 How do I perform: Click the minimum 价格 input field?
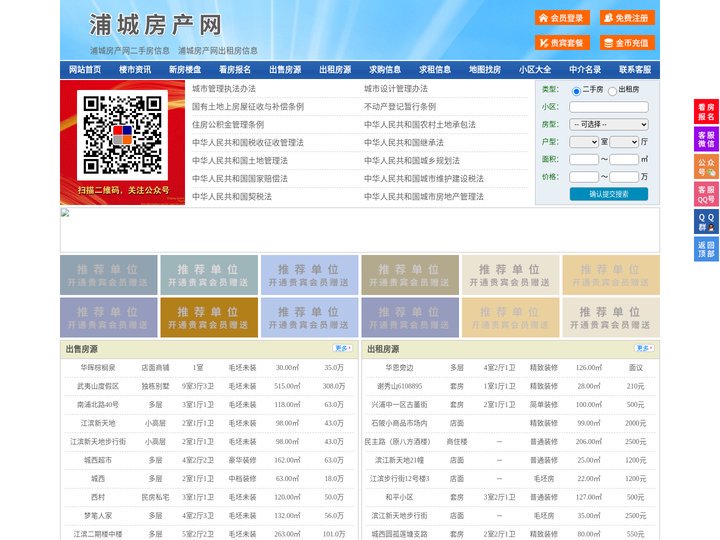(584, 177)
